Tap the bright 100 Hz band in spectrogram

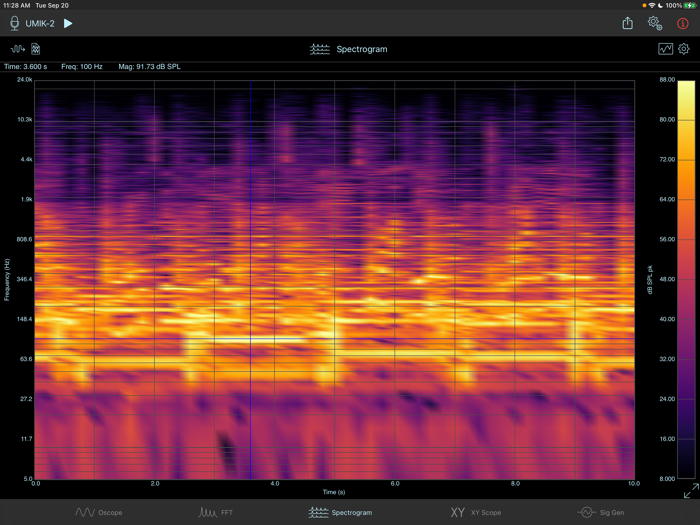[x=259, y=340]
